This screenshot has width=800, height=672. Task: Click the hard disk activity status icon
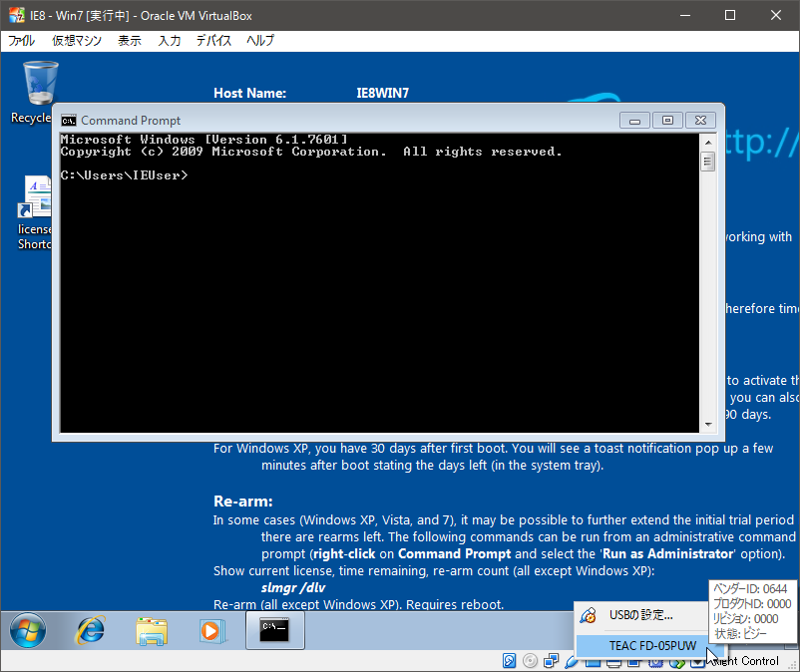(x=509, y=661)
